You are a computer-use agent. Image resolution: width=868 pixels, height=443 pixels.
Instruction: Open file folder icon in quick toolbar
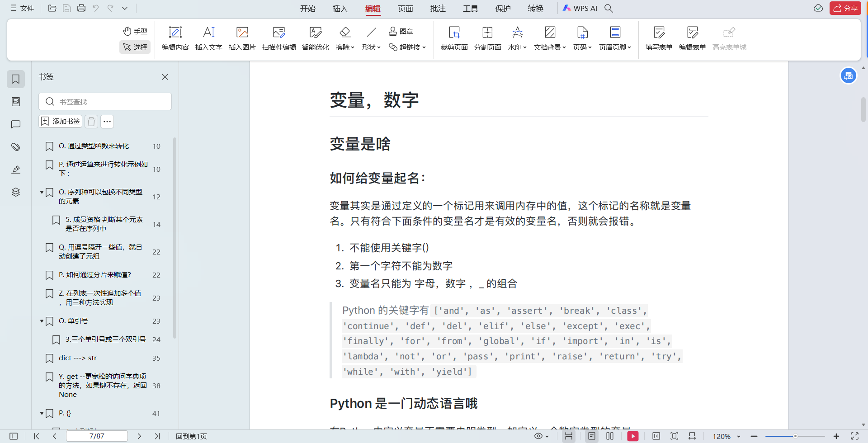(52, 8)
